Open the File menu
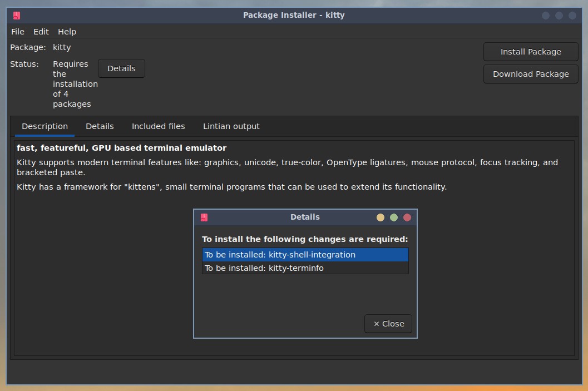Viewport: 588px width, 391px height. (x=18, y=32)
